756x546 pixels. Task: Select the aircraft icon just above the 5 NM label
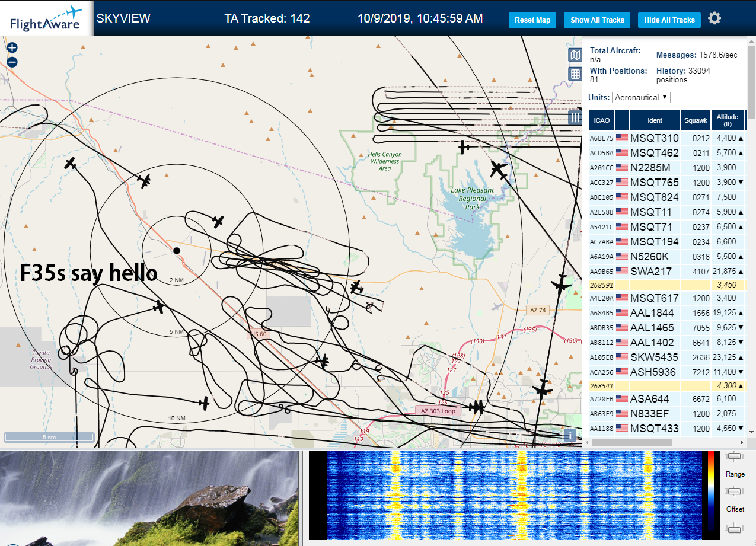click(x=158, y=307)
